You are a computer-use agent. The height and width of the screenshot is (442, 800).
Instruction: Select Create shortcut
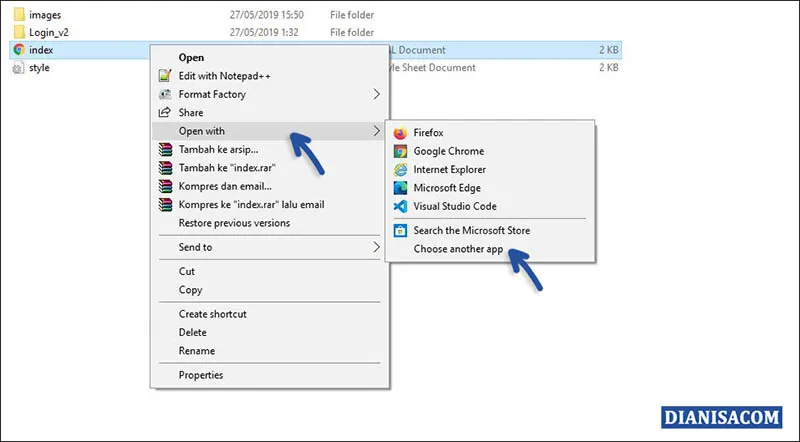pos(270,314)
